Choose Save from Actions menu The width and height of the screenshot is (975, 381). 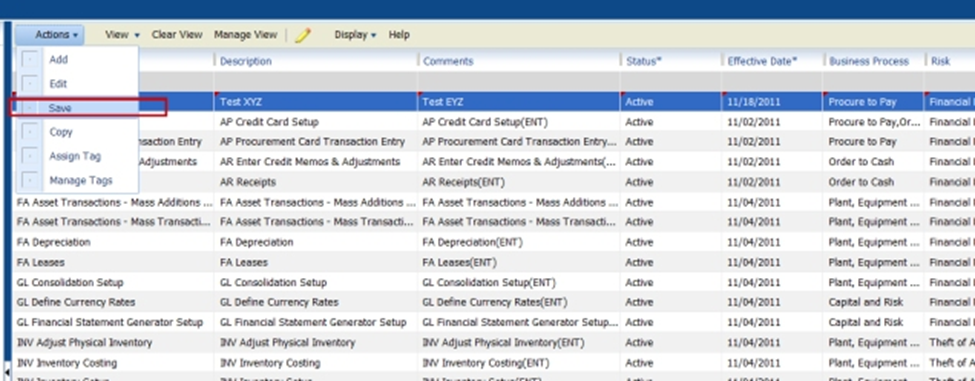point(60,108)
